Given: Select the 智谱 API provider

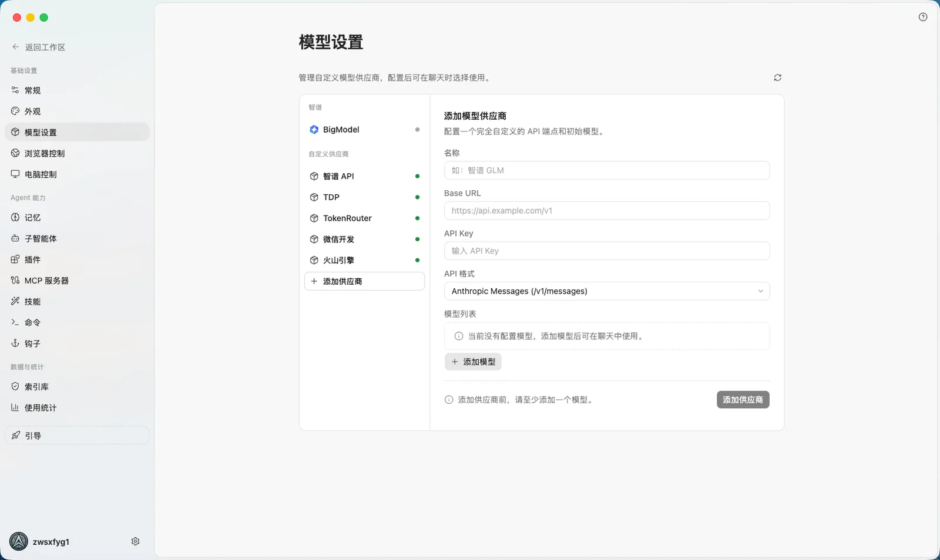Looking at the screenshot, I should pyautogui.click(x=364, y=176).
